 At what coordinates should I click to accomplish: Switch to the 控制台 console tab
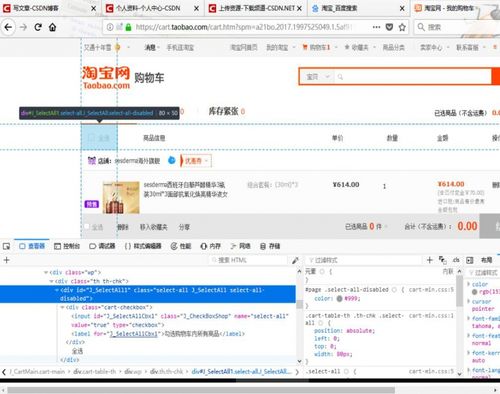[x=67, y=246]
